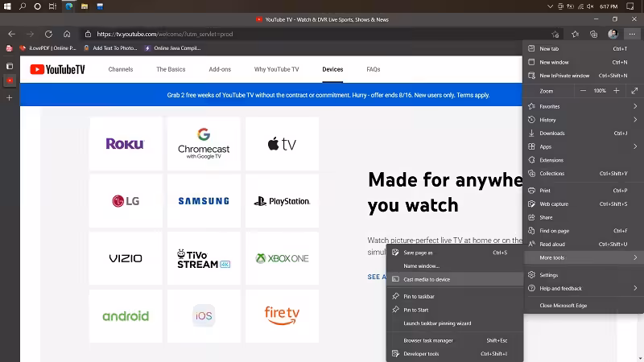Select Read aloud from the menu

[x=583, y=245]
